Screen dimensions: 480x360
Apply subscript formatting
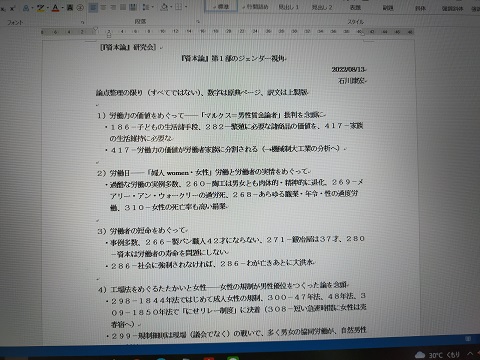(3, 8)
